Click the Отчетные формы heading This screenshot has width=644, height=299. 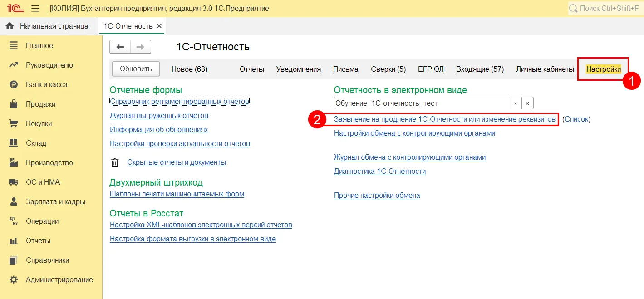tap(146, 90)
